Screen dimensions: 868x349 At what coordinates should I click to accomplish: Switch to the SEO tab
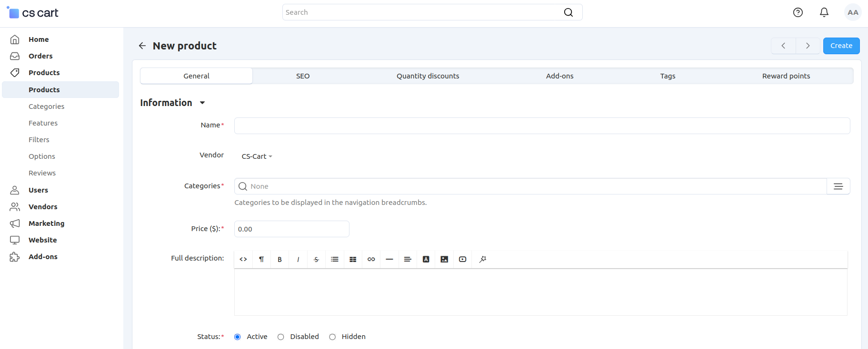point(303,76)
